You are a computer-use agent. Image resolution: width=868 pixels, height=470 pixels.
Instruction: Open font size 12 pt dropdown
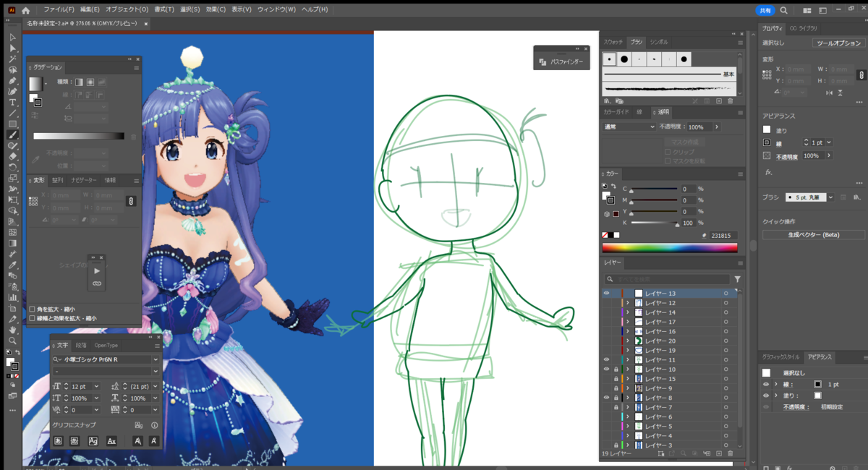[x=97, y=387]
